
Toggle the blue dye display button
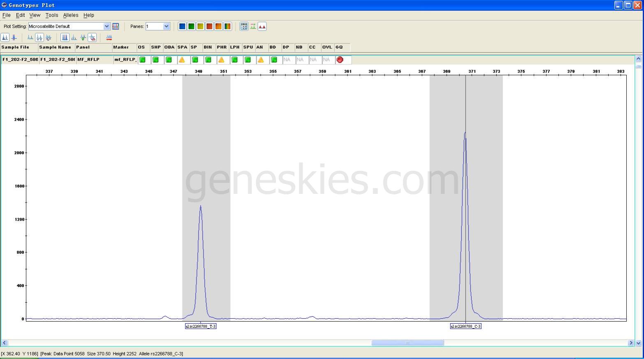coord(182,26)
